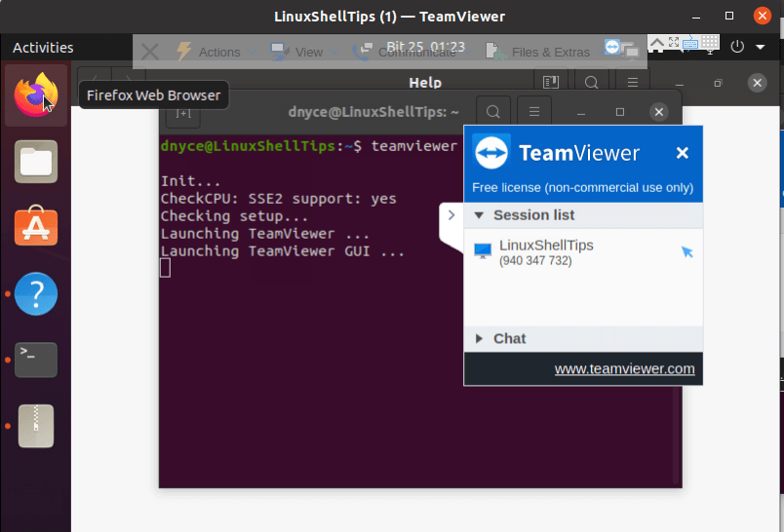Screen dimensions: 784x532
Task: Click the 'Launching TeamViewer GUI ...' terminal line
Action: 283,250
